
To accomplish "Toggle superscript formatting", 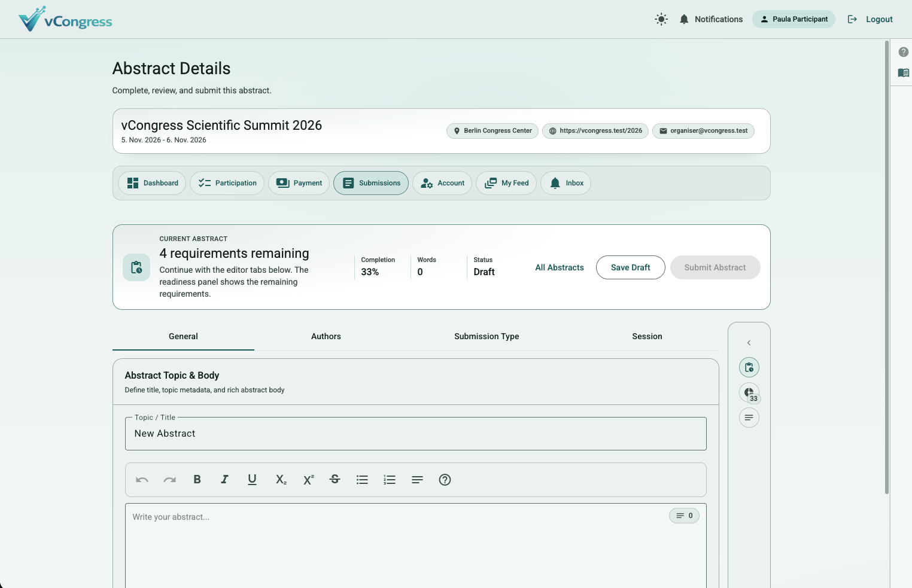I will [308, 480].
